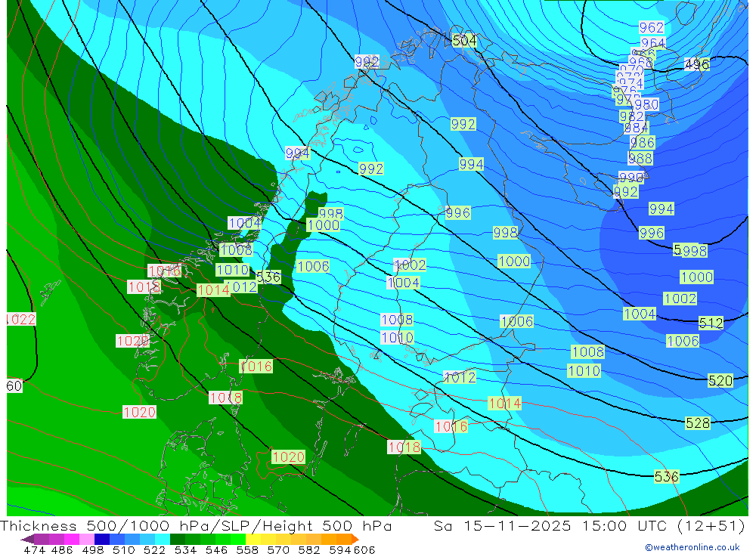Click the 512 height contour label

[711, 323]
